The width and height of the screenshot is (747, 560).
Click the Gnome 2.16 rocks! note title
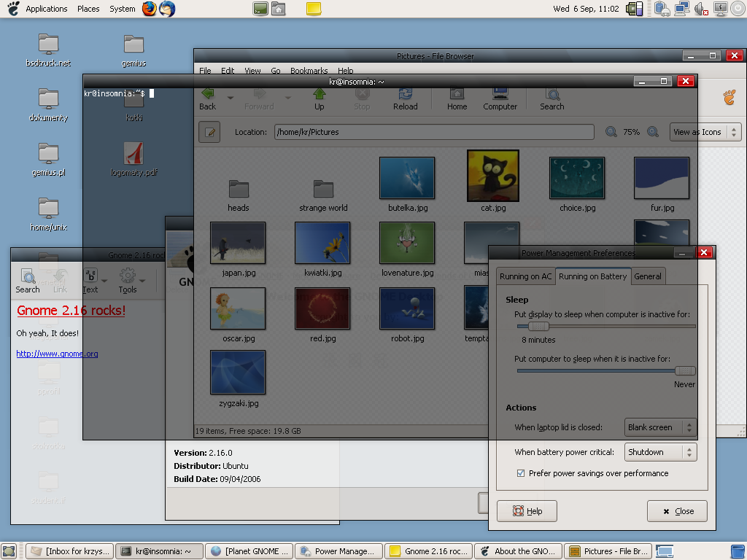coord(71,311)
